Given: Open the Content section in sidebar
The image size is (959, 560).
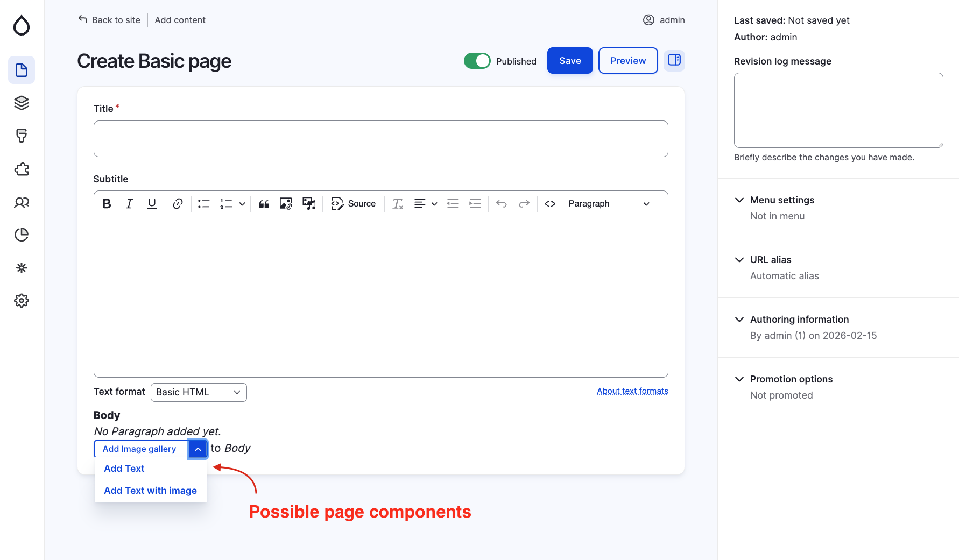Looking at the screenshot, I should point(22,70).
